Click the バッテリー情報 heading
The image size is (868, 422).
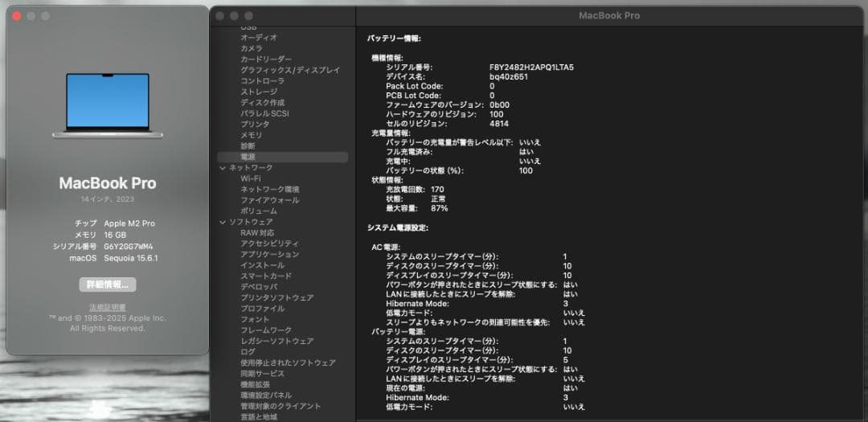394,39
